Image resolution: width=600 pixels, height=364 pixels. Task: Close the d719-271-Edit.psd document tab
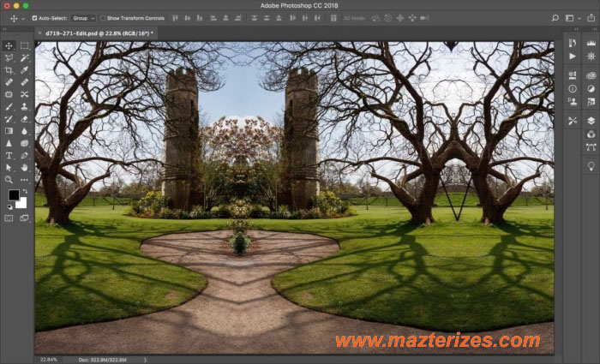point(39,33)
